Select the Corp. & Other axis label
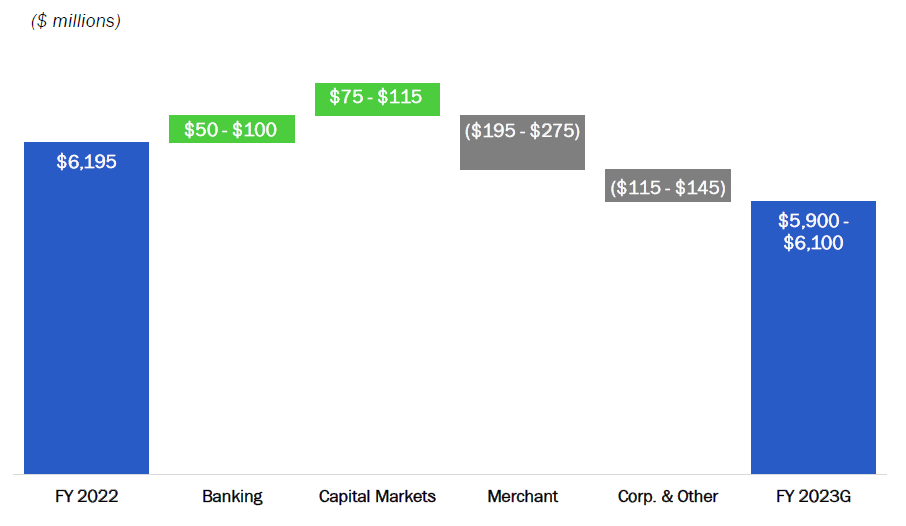The width and height of the screenshot is (906, 526). 668,496
